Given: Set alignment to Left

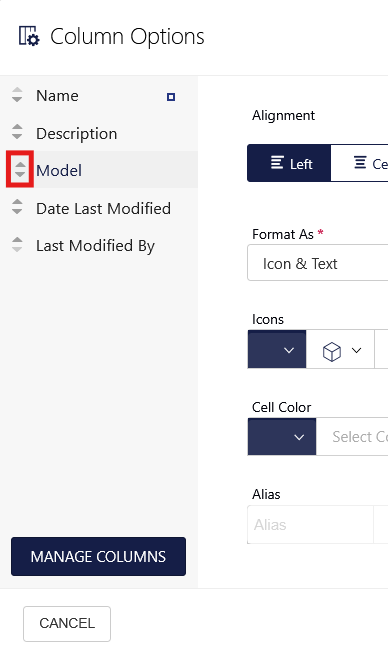Looking at the screenshot, I should click(x=289, y=163).
